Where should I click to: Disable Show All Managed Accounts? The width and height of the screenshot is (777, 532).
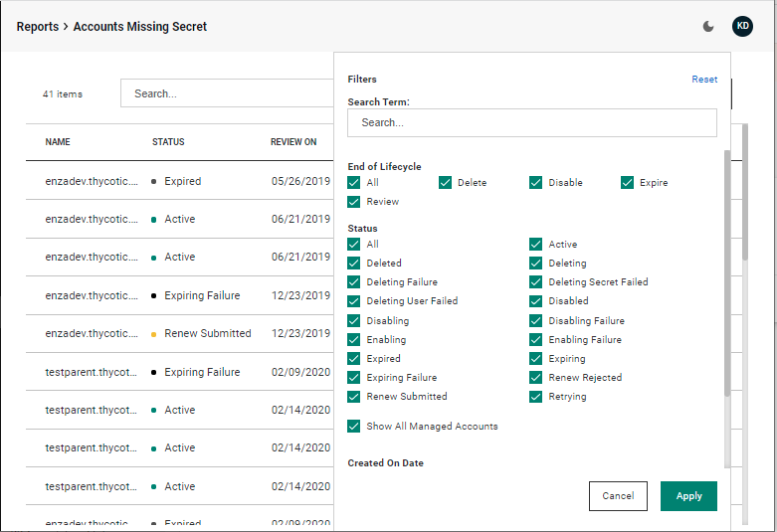pyautogui.click(x=354, y=427)
